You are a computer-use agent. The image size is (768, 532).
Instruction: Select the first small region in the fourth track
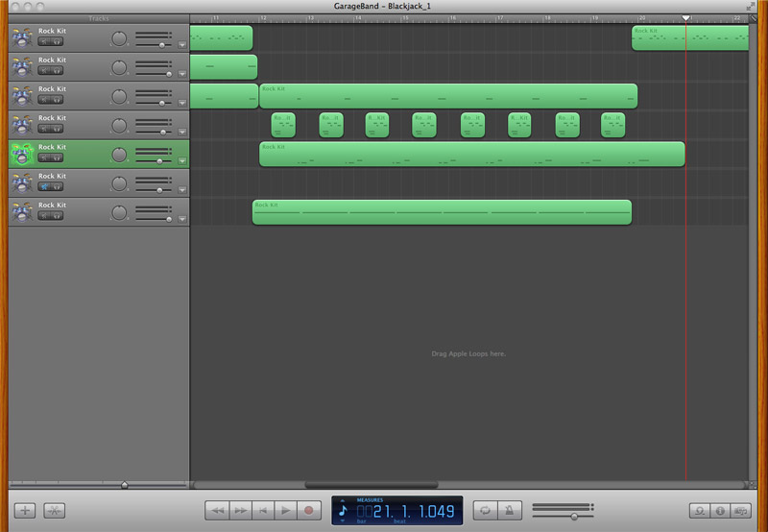pyautogui.click(x=283, y=125)
